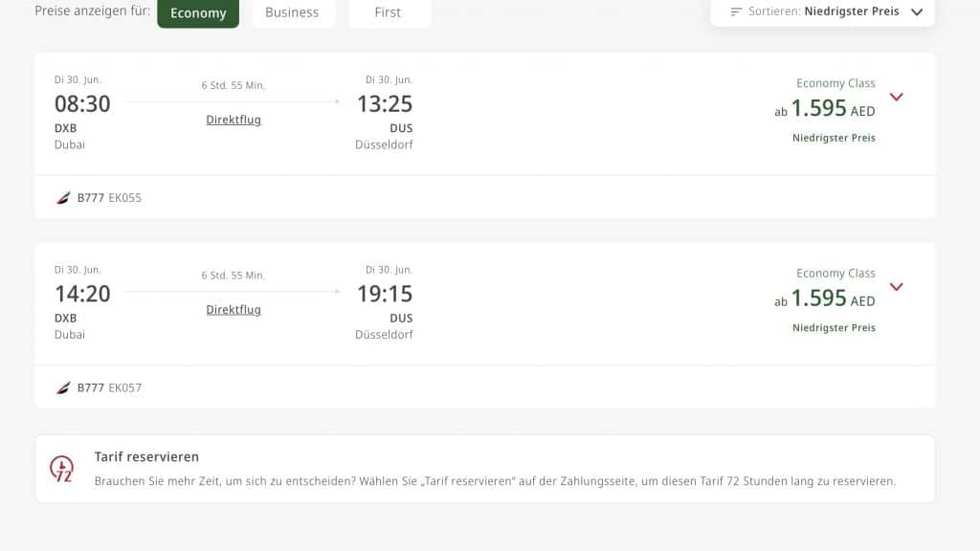Open Direktflug link of the 14:20 flight

pos(234,310)
